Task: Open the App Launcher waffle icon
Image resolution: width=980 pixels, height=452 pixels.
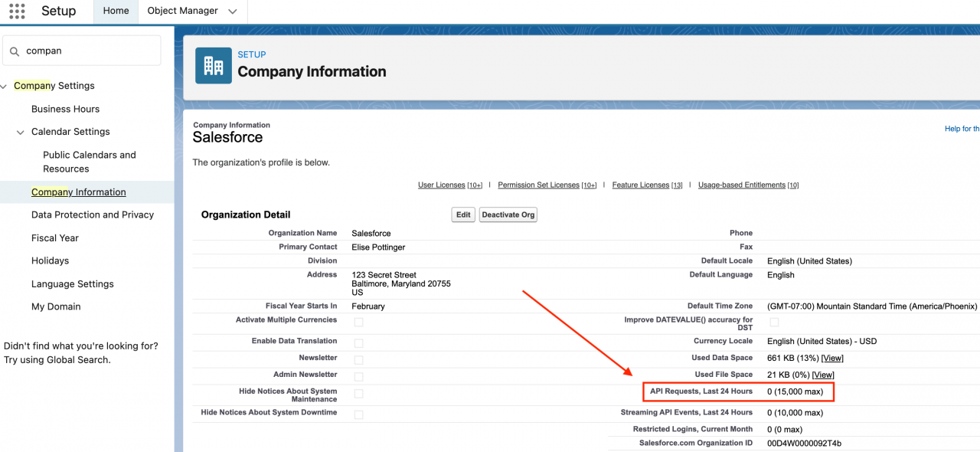Action: (16, 11)
